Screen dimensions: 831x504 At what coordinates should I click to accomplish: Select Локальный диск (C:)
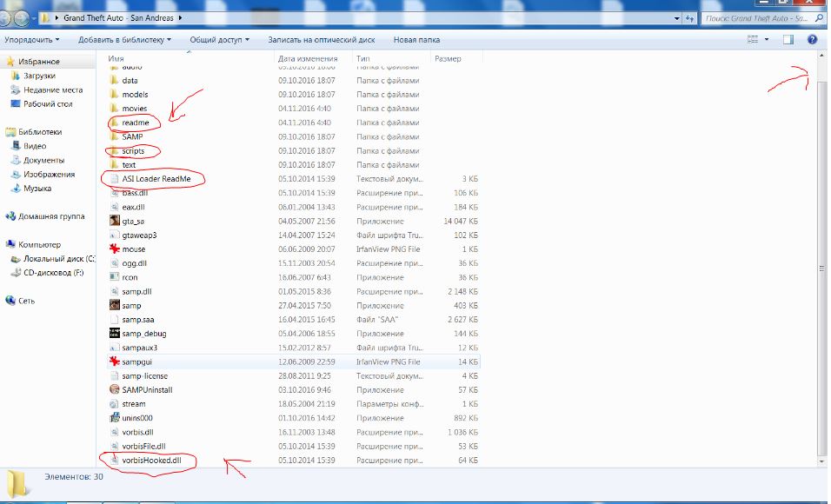[59, 259]
